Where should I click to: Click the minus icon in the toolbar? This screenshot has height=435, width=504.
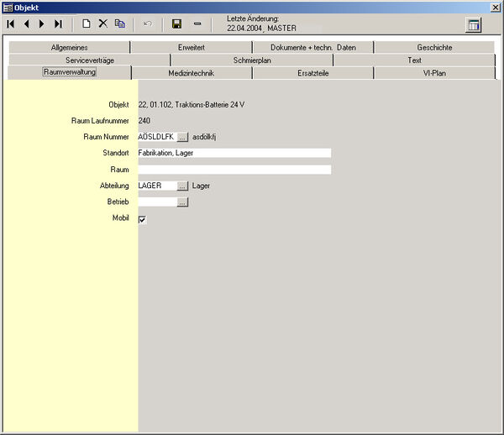click(x=197, y=24)
